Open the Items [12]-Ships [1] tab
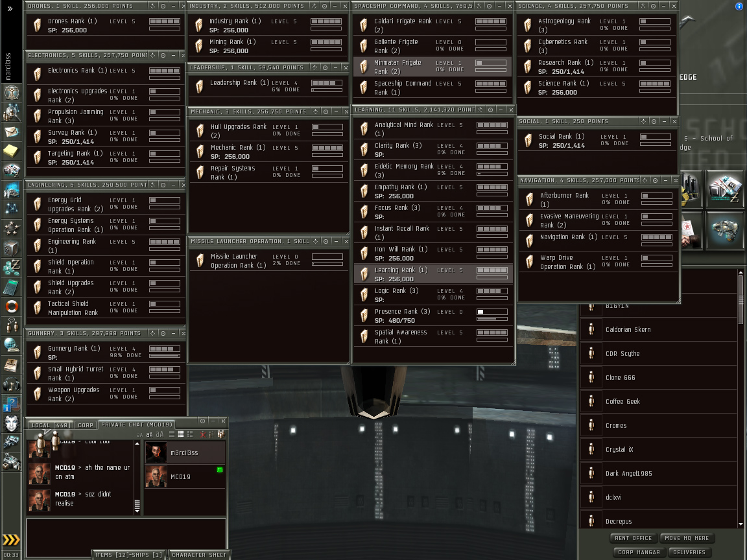The width and height of the screenshot is (747, 560). pos(128,555)
